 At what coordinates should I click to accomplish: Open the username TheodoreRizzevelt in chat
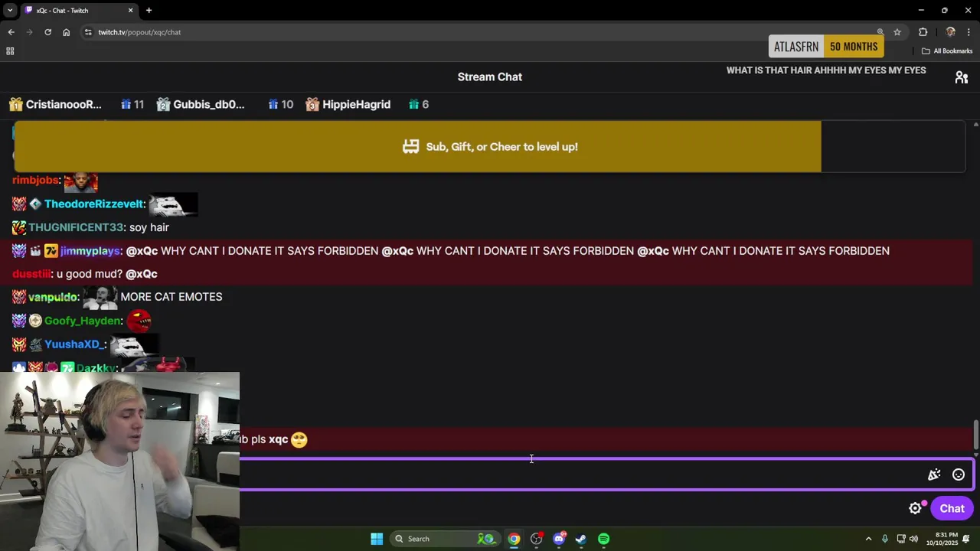click(x=94, y=204)
